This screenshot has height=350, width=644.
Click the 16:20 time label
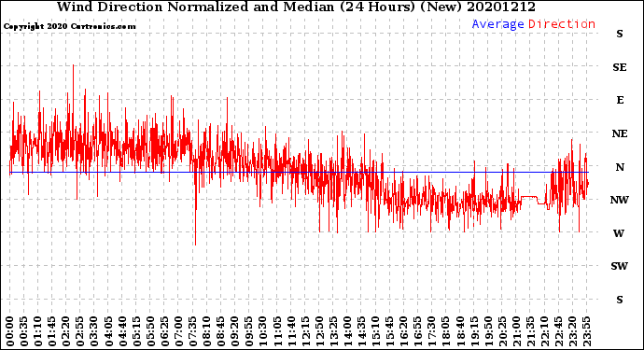(403, 331)
